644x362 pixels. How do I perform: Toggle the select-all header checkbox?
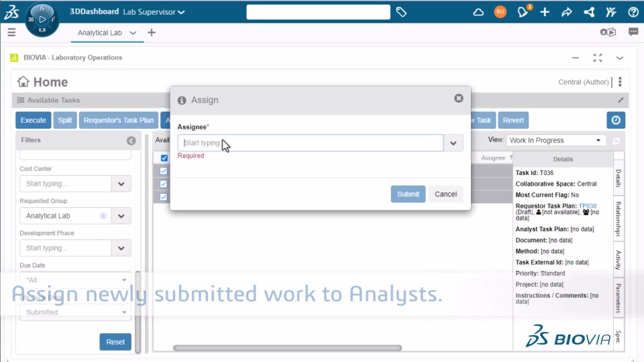point(164,158)
